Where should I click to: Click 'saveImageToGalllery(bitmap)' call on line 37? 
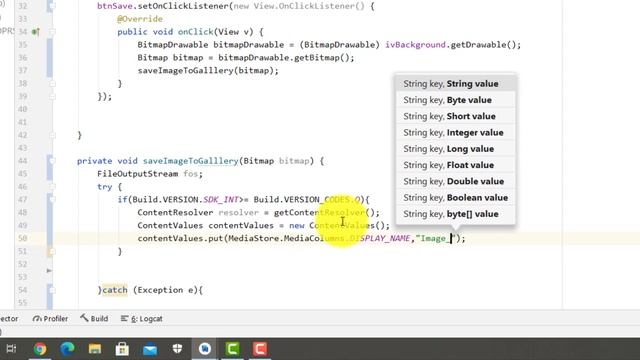point(208,71)
